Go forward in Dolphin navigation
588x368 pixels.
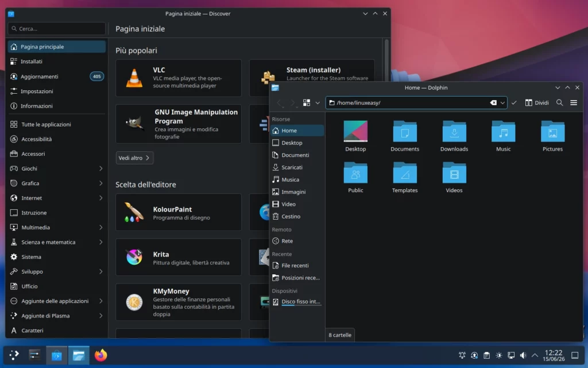tap(293, 102)
